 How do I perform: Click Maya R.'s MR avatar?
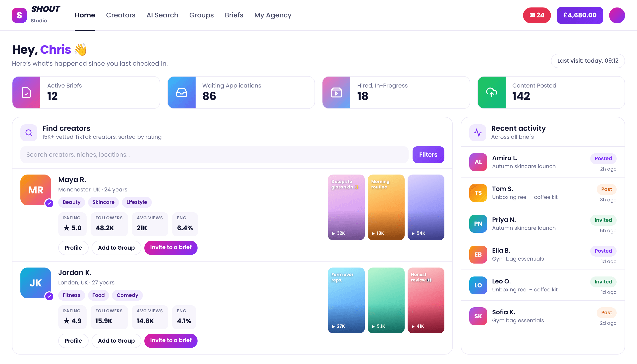(x=36, y=190)
